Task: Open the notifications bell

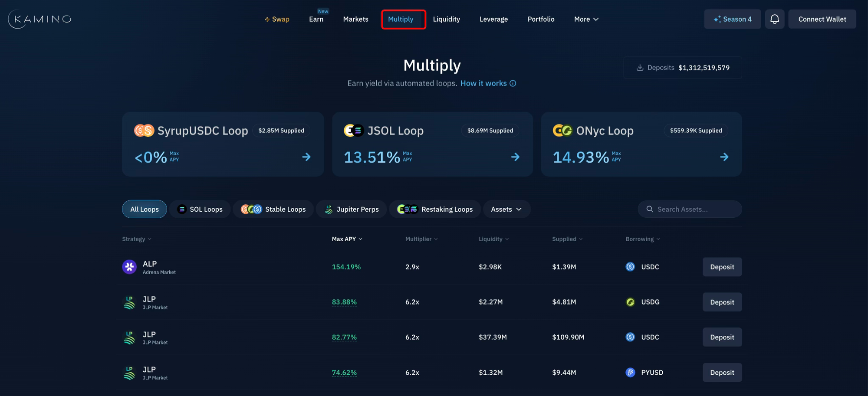Action: [774, 19]
